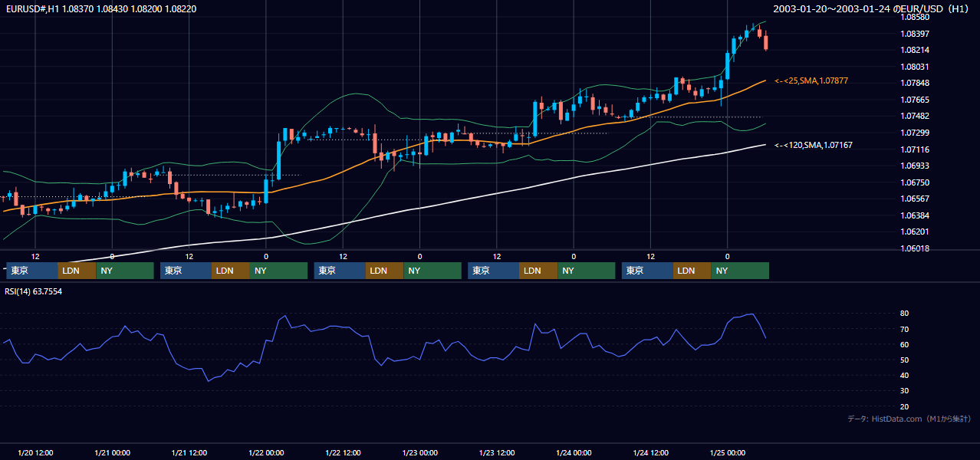This screenshot has width=980, height=460.
Task: Click RSI scale value 60
Action: click(905, 344)
